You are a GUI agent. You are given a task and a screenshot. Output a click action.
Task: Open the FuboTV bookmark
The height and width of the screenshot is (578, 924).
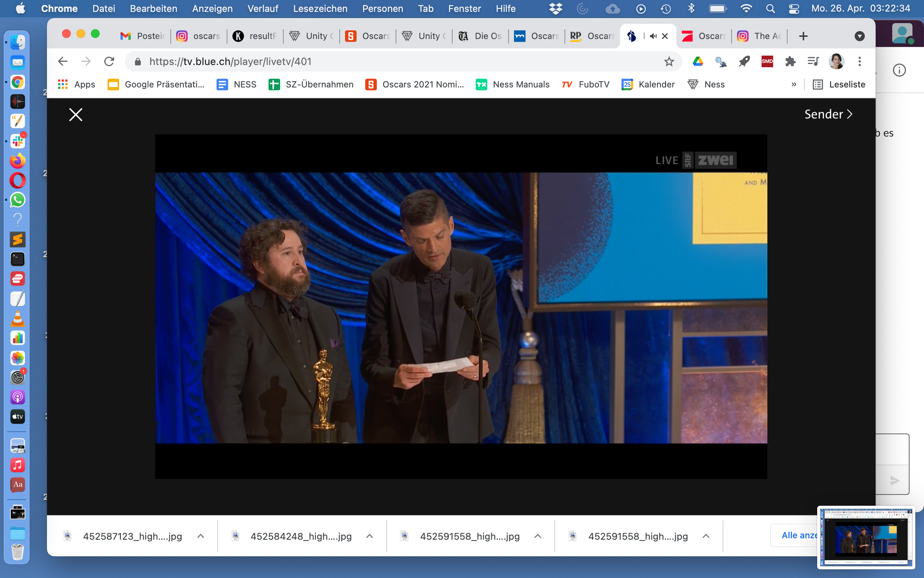coord(586,84)
